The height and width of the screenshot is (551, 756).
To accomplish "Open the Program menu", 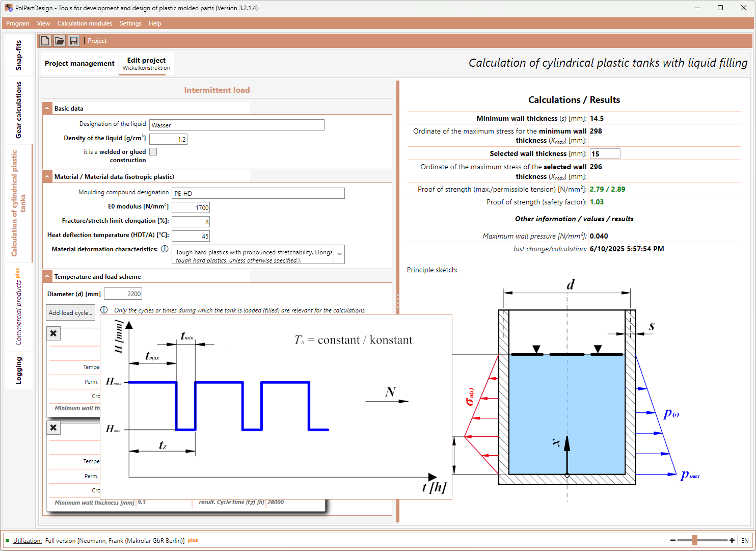I will tap(18, 23).
